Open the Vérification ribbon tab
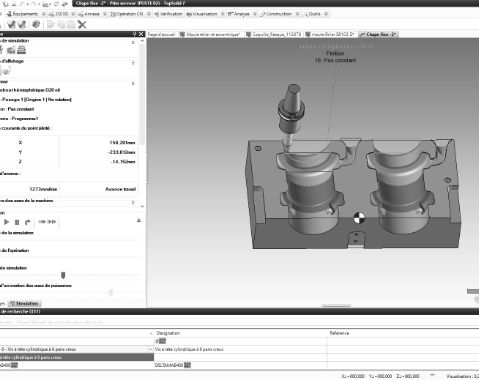Image resolution: width=479 pixels, height=380 pixels. pyautogui.click(x=168, y=14)
